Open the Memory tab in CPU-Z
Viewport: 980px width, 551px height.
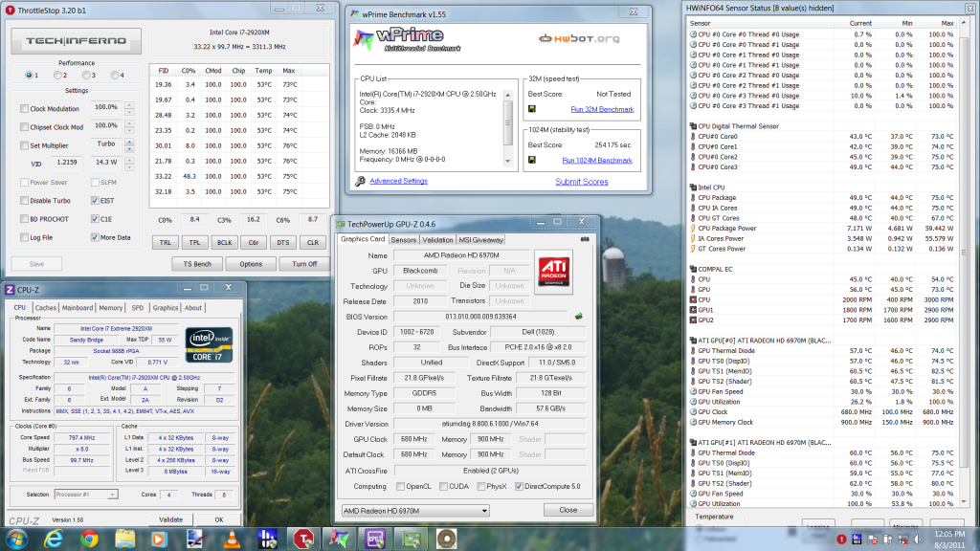point(111,308)
